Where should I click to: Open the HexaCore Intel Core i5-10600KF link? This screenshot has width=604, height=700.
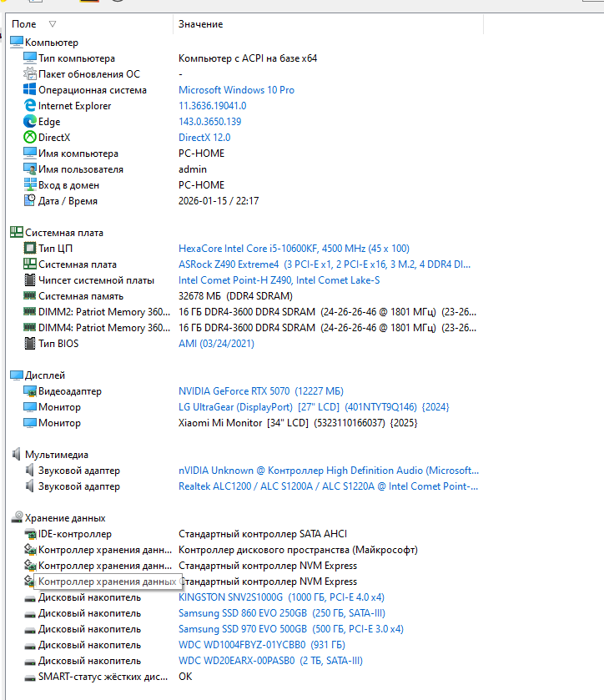pos(294,249)
